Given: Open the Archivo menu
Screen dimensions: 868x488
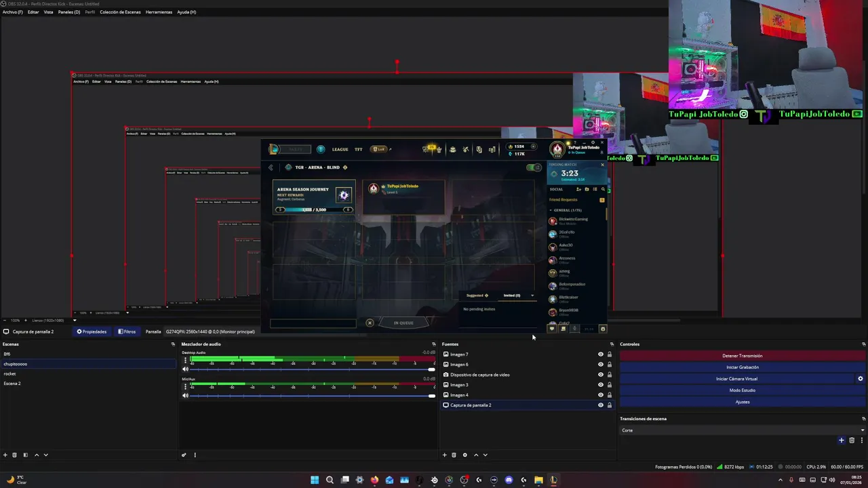Looking at the screenshot, I should pos(12,12).
